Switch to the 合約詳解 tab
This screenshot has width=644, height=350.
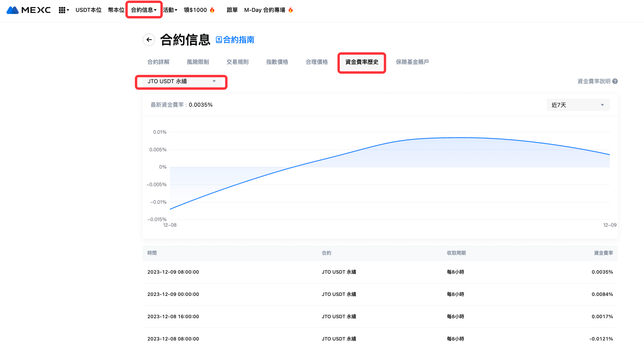pos(158,62)
